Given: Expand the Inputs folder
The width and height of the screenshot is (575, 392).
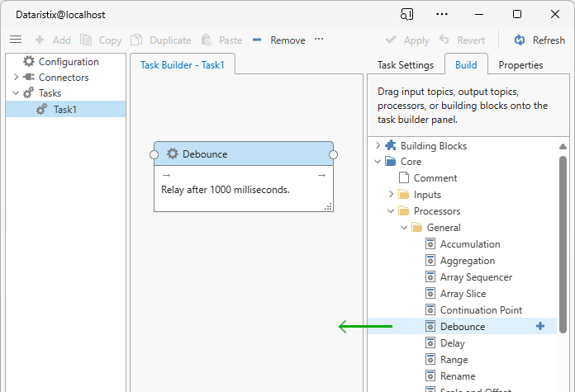Looking at the screenshot, I should click(392, 195).
